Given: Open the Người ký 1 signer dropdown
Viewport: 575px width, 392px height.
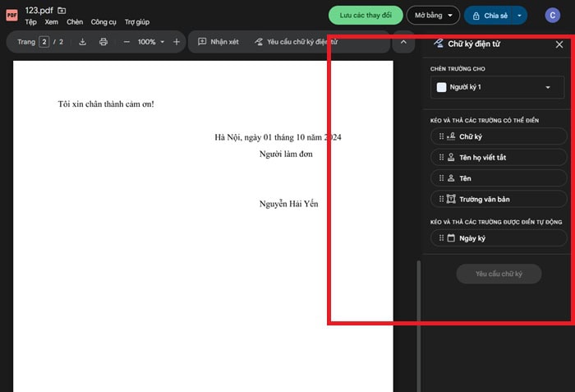Looking at the screenshot, I should 498,87.
